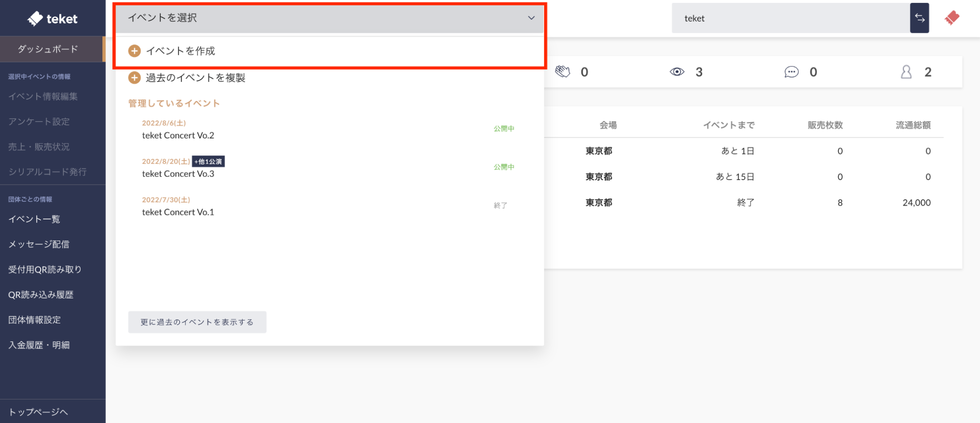
Task: Choose 過去のイベントを複製 option
Action: (x=195, y=78)
